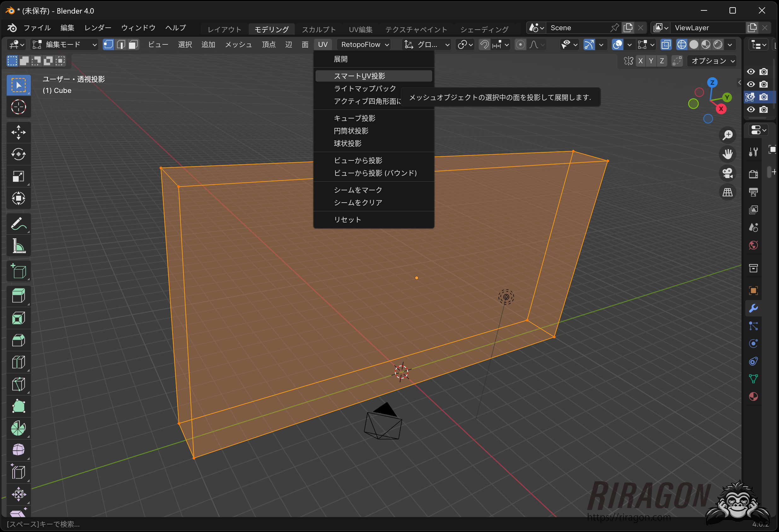
Task: Click the camera view icon in viewport
Action: (x=727, y=173)
